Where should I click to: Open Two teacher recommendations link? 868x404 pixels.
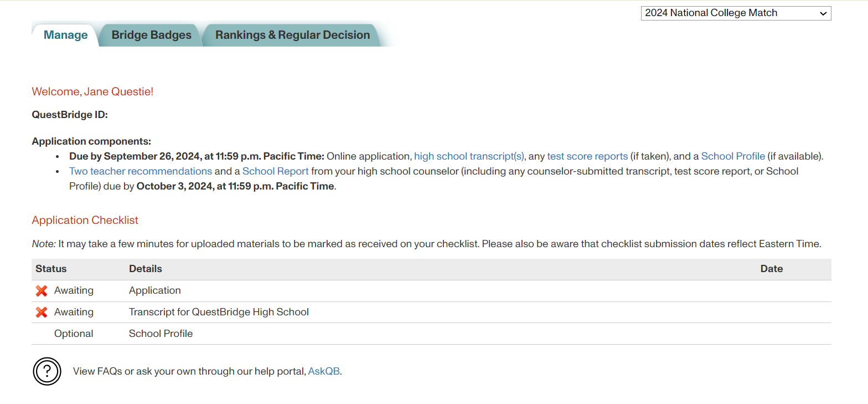tap(141, 171)
